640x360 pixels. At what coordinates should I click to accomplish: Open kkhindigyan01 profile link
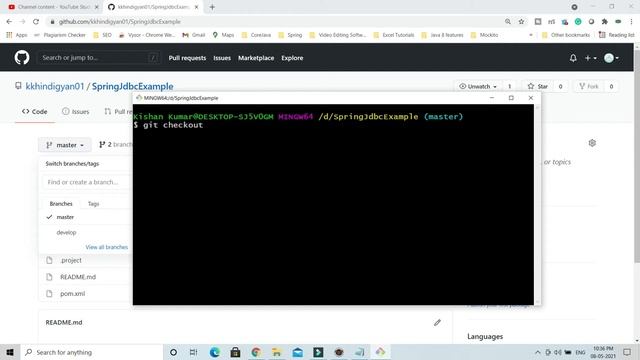pos(55,86)
